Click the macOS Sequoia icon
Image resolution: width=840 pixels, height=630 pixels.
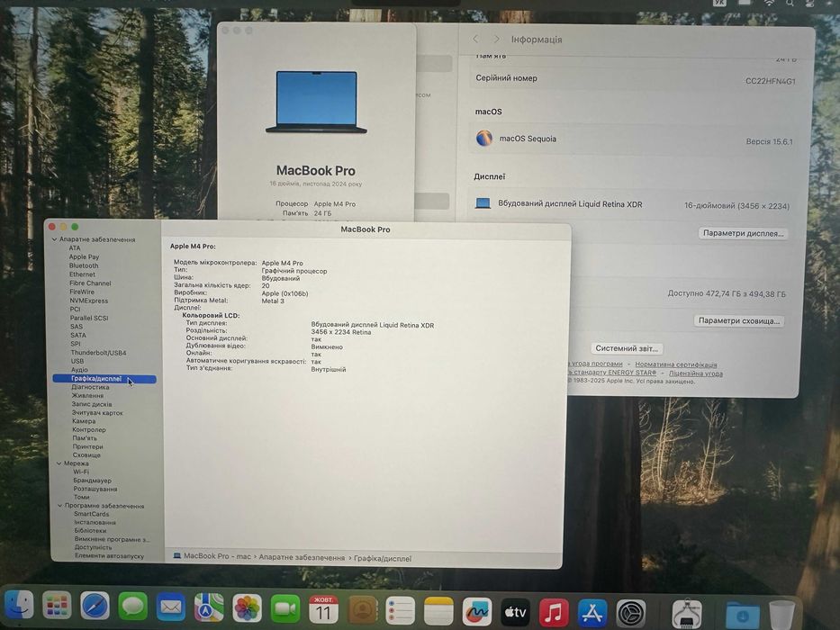pos(484,139)
